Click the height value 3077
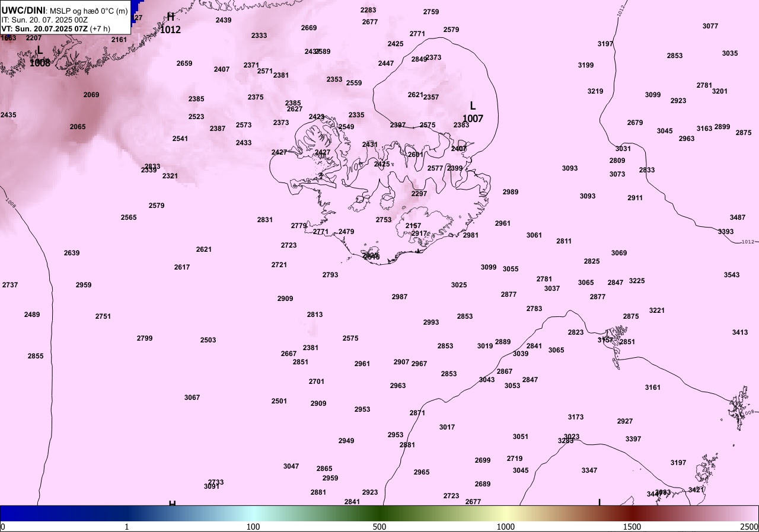759x532 pixels. [710, 26]
